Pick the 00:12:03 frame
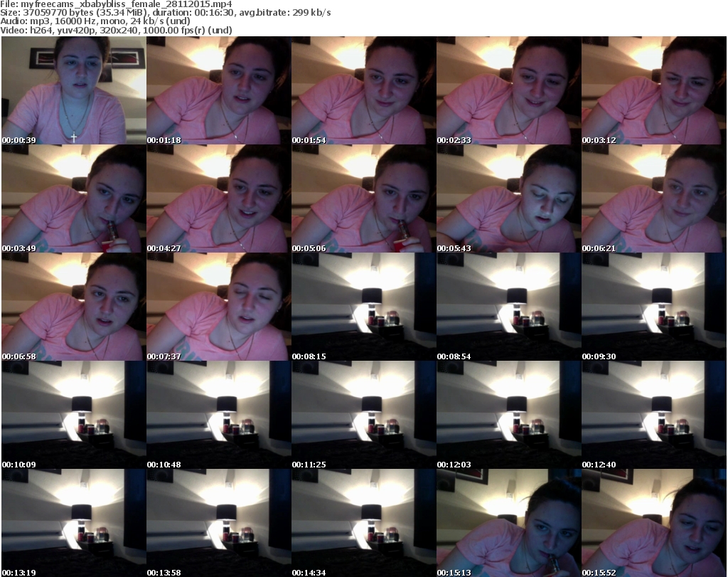 tap(509, 415)
